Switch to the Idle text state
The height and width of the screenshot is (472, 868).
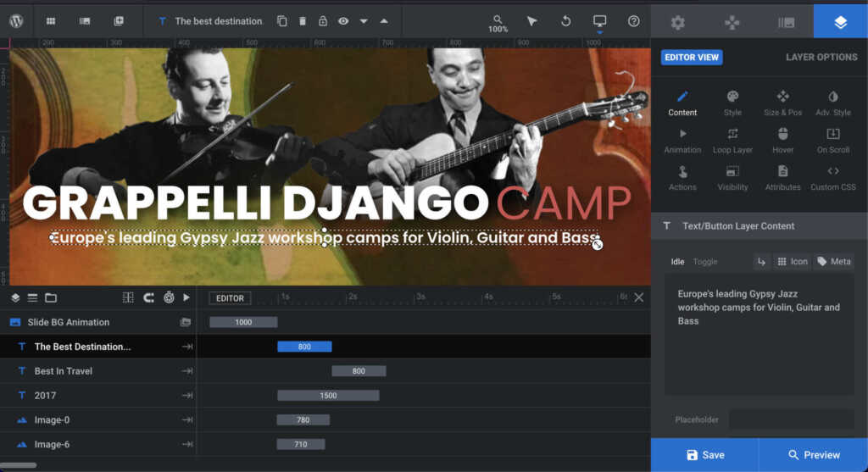(677, 262)
